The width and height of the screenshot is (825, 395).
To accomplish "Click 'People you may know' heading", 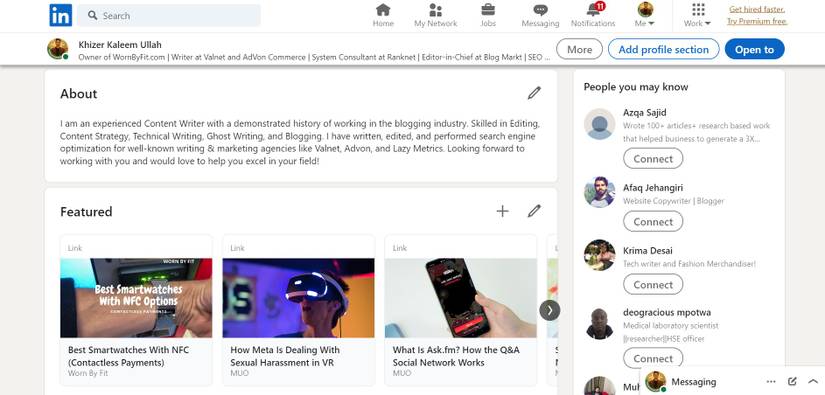I will tap(636, 87).
